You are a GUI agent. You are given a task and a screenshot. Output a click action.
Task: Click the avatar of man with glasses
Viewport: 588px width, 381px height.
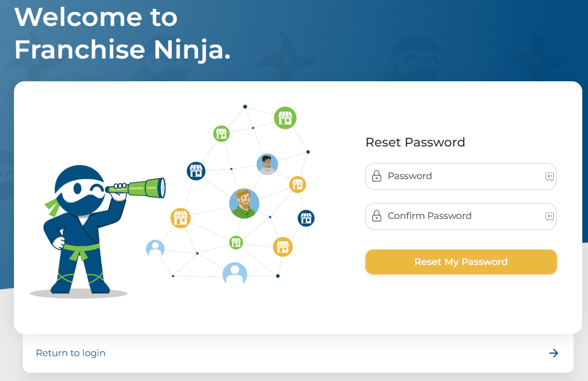coord(267,164)
